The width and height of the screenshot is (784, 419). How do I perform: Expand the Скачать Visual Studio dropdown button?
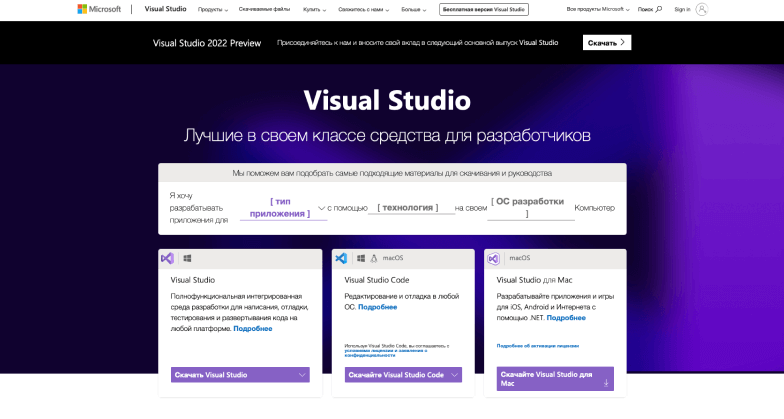point(240,374)
